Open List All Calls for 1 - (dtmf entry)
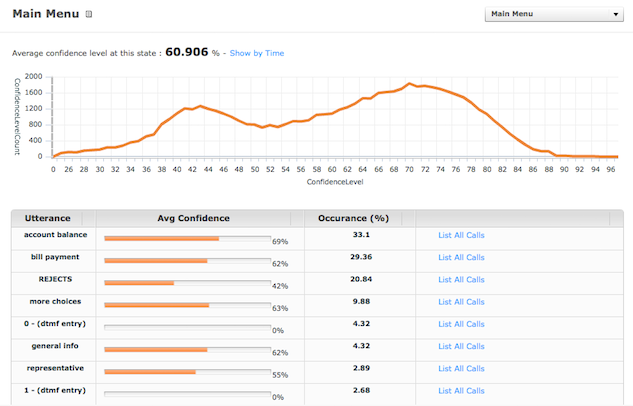633x406 pixels. coord(461,391)
